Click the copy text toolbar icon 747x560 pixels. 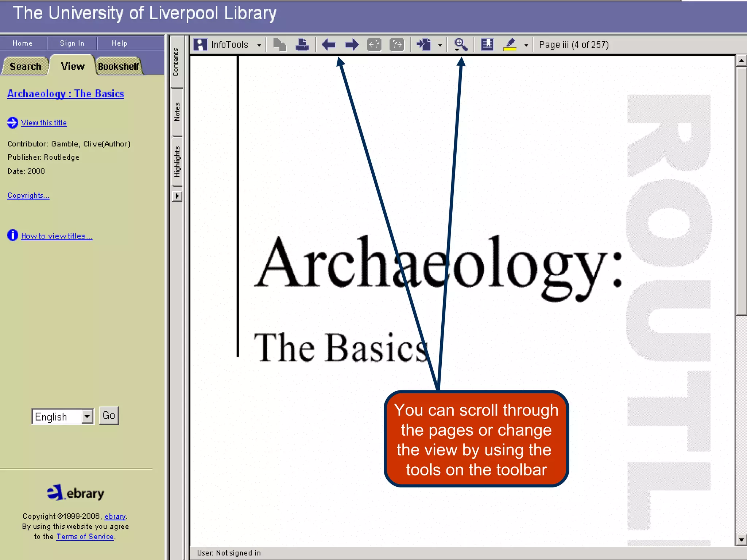pos(279,44)
